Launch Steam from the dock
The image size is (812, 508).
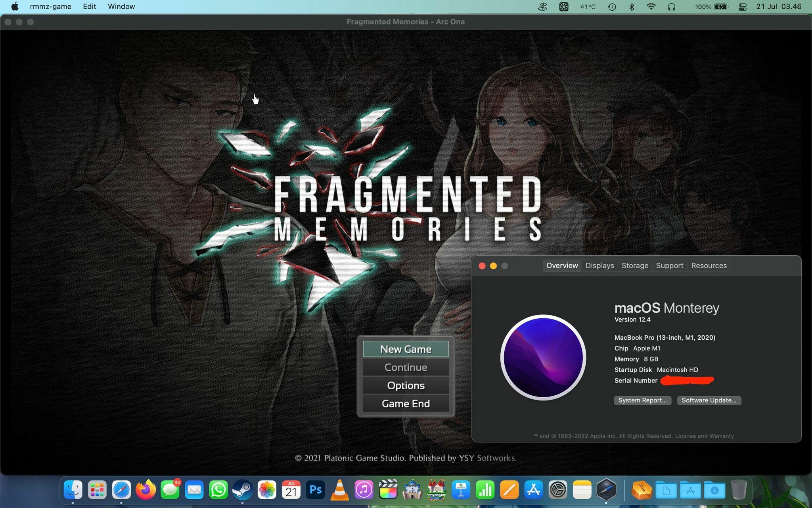click(242, 490)
